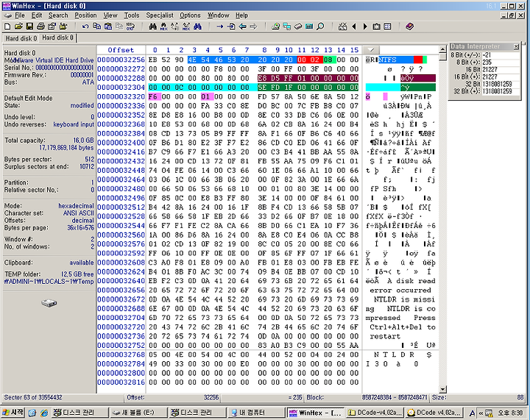Click offset row 0000032640

121,281
